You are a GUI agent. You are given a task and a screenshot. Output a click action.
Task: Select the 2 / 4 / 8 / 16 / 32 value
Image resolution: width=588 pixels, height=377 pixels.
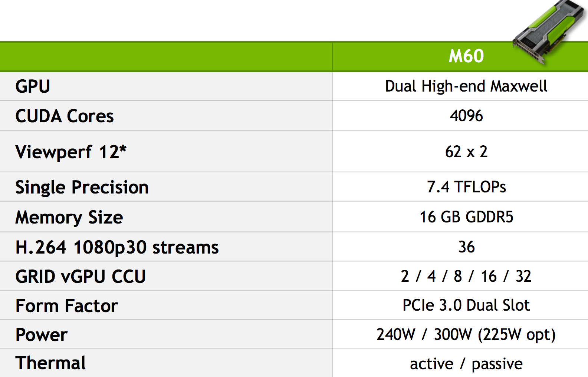pos(466,276)
